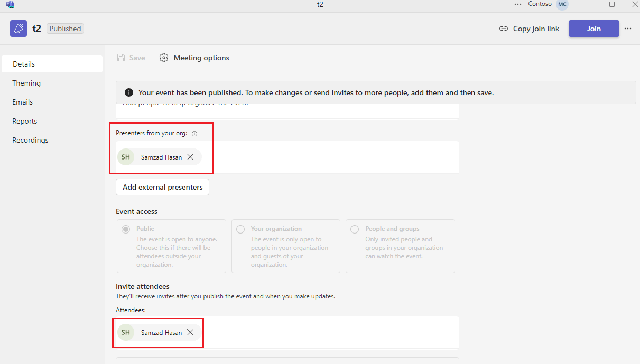Click the SH avatar on the presenter chip
This screenshot has width=640, height=364.
click(x=126, y=157)
